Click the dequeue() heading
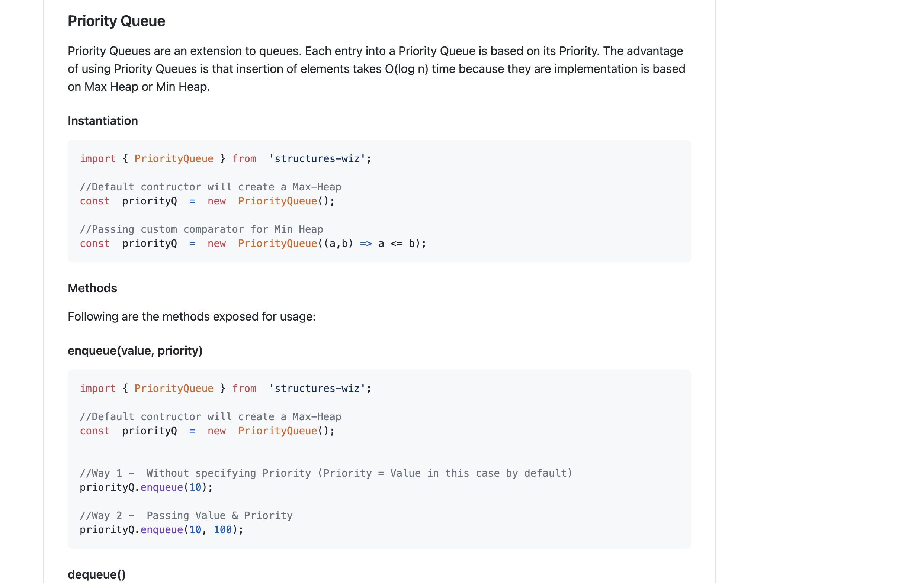 tap(96, 574)
